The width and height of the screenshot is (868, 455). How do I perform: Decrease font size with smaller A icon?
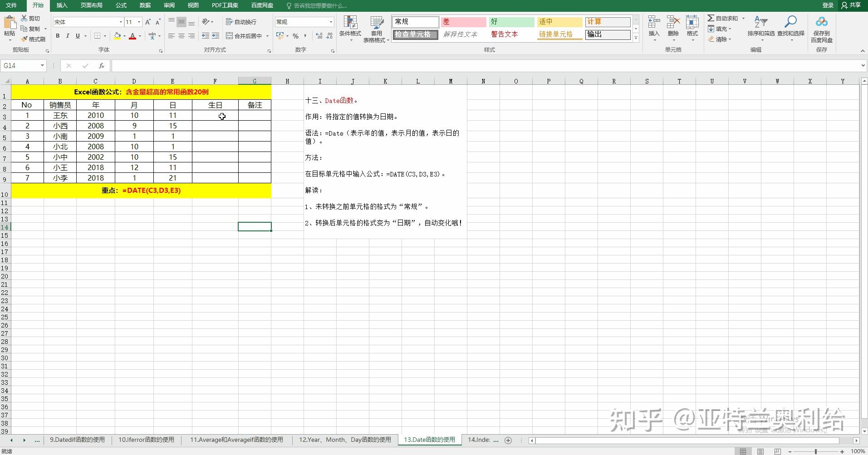[158, 22]
